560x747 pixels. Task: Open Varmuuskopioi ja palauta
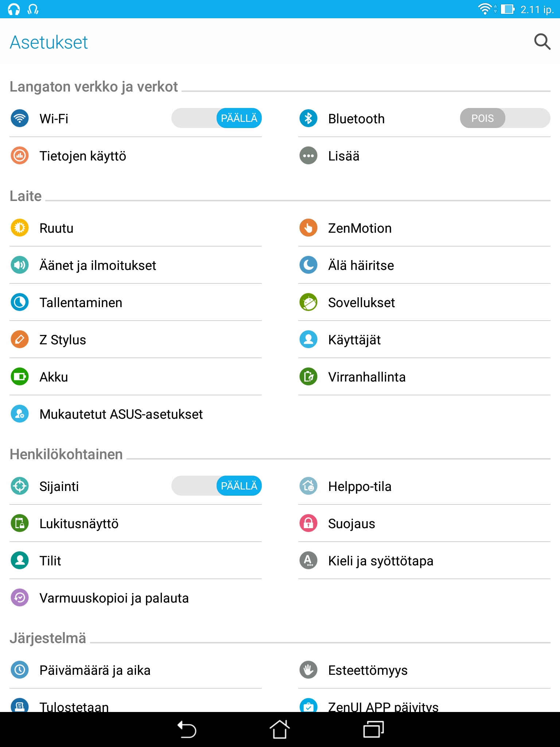[136, 598]
